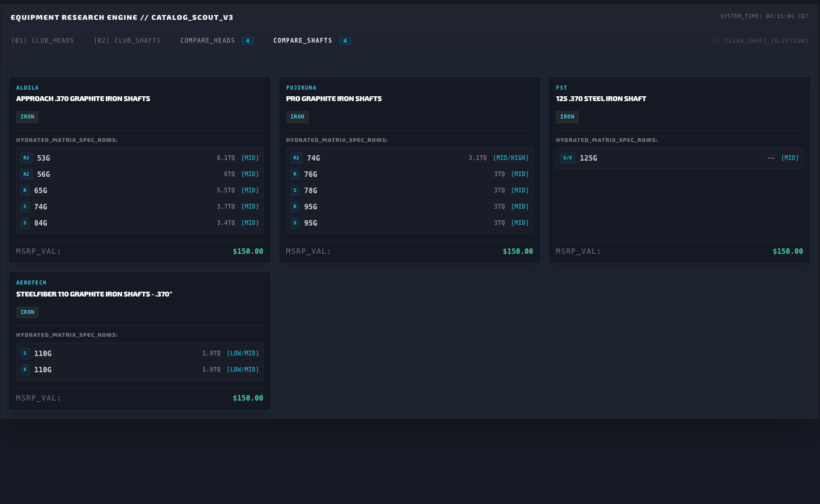Select 1.9TQ value on S 110G row
The height and width of the screenshot is (504, 820).
click(211, 354)
